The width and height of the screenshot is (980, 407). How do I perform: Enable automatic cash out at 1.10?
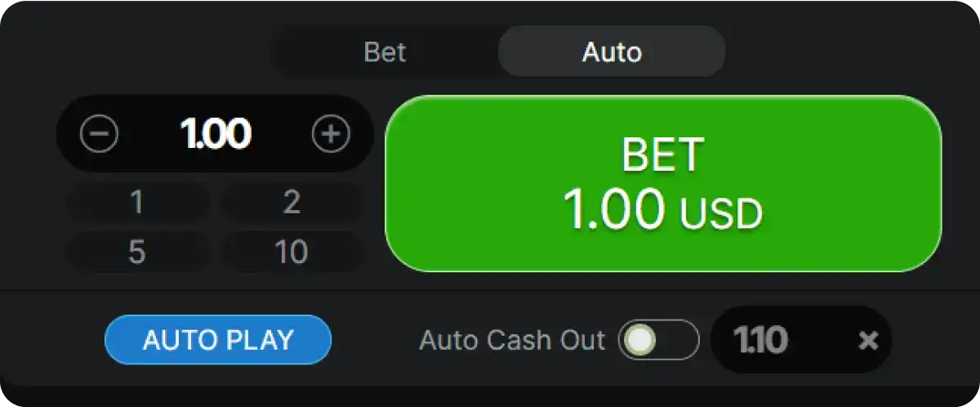point(658,340)
